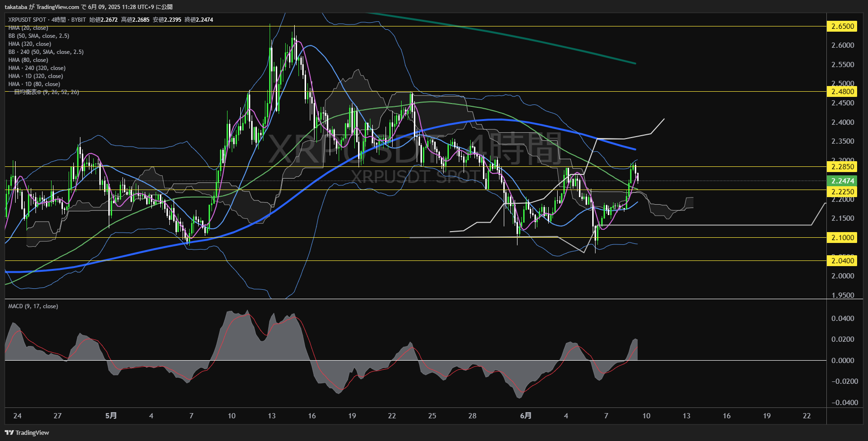Click the TradingView logo in the footer
The height and width of the screenshot is (441, 868).
(x=27, y=432)
